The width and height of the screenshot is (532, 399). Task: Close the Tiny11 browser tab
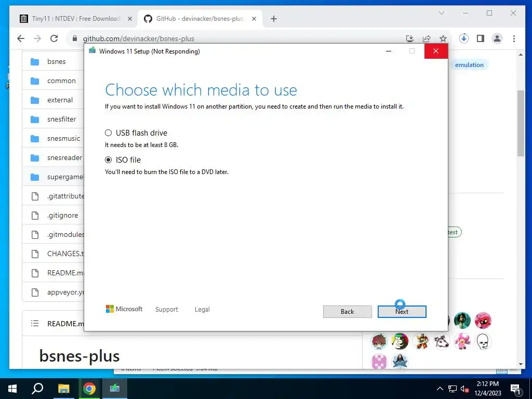pyautogui.click(x=129, y=19)
